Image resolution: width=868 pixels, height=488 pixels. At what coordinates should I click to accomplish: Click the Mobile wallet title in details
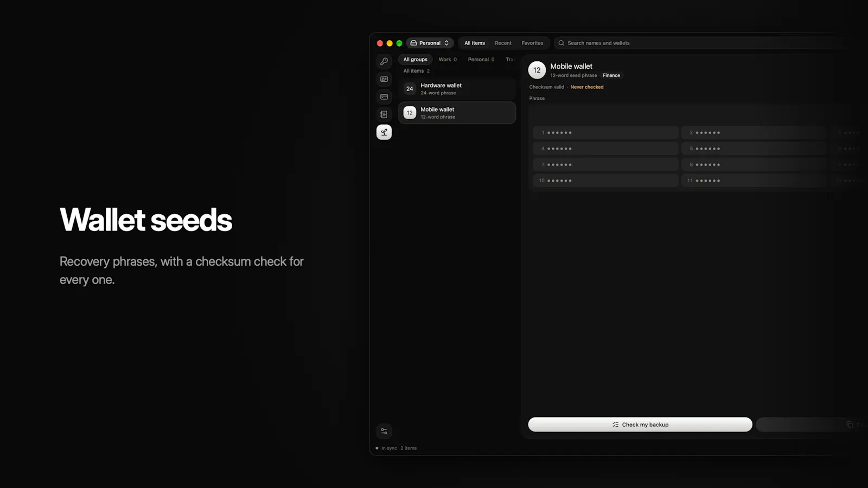pos(571,66)
